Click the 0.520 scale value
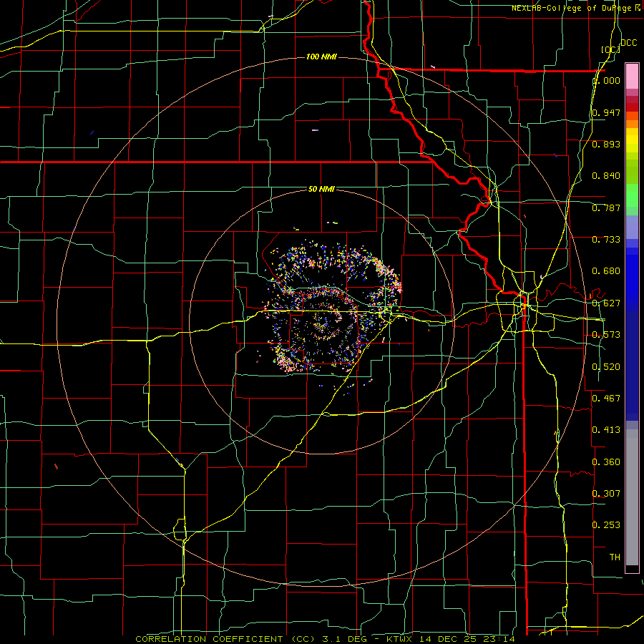 [606, 367]
